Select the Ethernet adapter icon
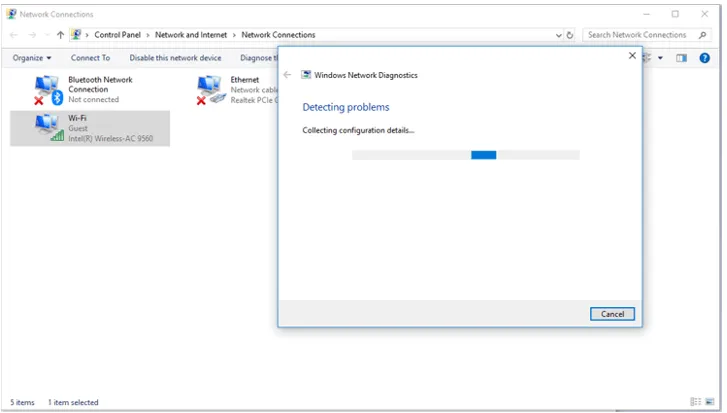Viewport: 727px width, 413px height. pos(211,90)
